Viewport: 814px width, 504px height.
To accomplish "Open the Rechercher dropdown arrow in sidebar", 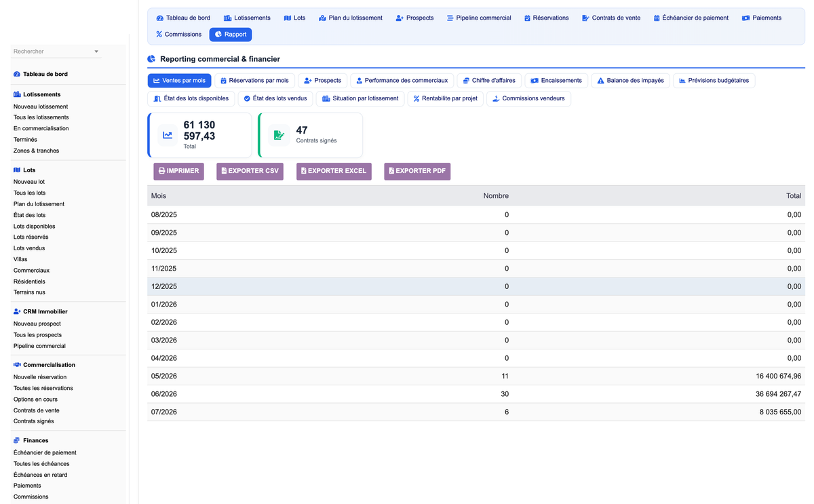I will [96, 52].
